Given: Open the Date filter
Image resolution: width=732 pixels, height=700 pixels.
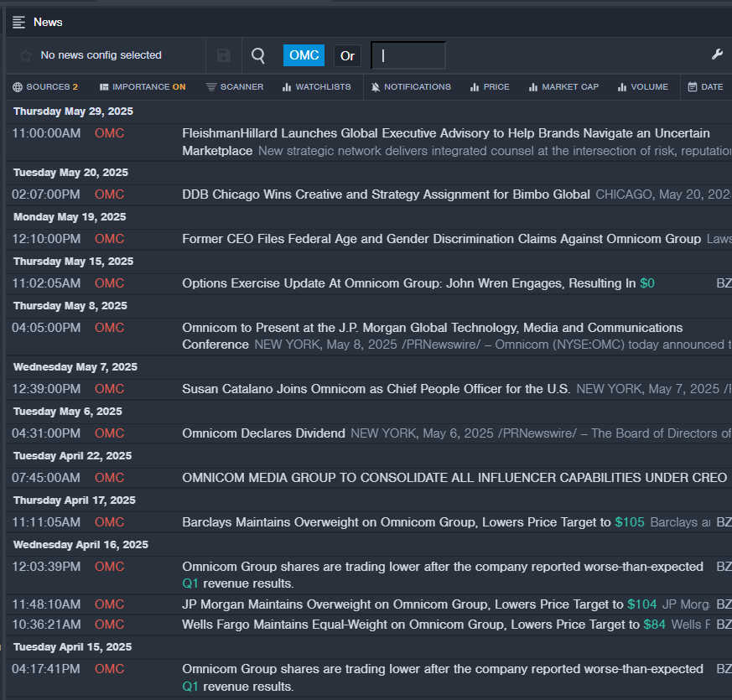Looking at the screenshot, I should [705, 87].
